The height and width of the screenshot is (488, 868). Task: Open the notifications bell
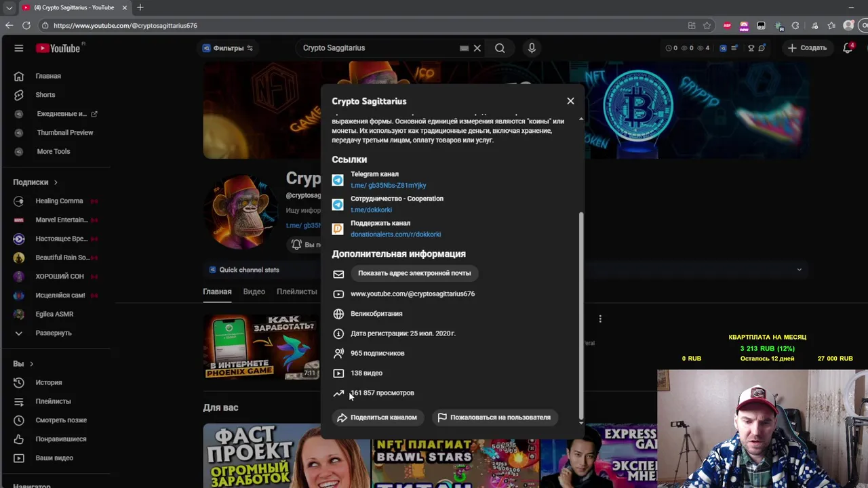848,48
